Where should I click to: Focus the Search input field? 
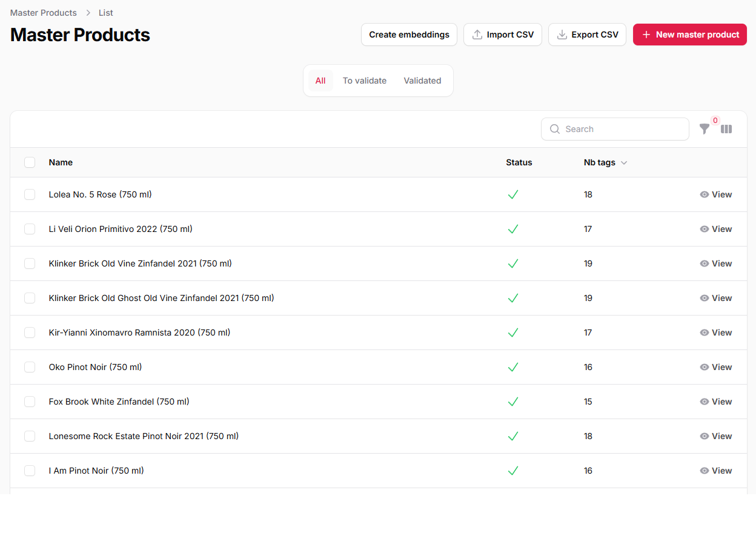(615, 129)
